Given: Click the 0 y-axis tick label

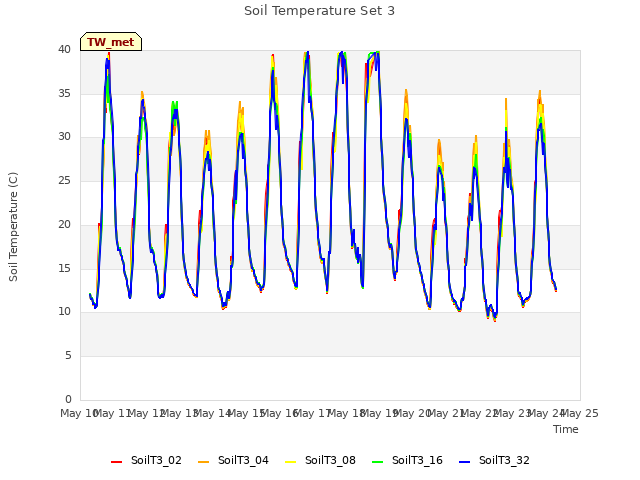Looking at the screenshot, I should (68, 399).
